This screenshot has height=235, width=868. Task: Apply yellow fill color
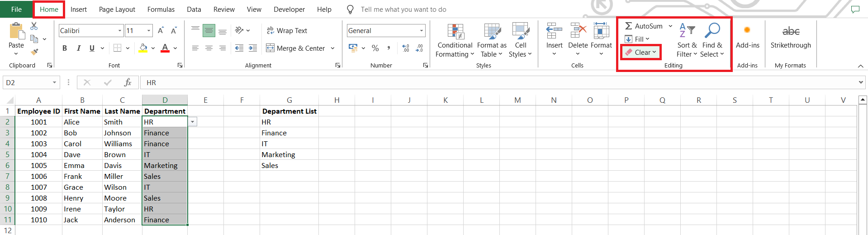pyautogui.click(x=143, y=48)
